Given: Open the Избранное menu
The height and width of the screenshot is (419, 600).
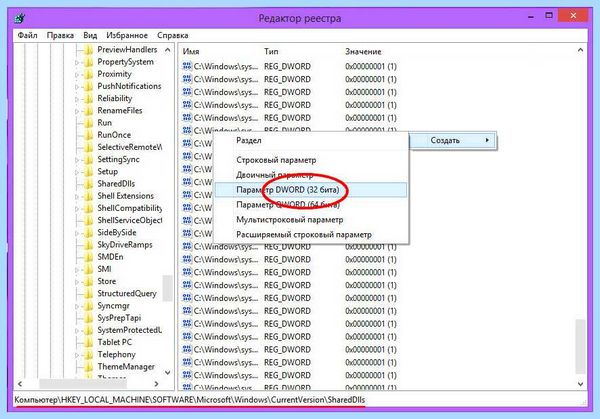Looking at the screenshot, I should [127, 35].
